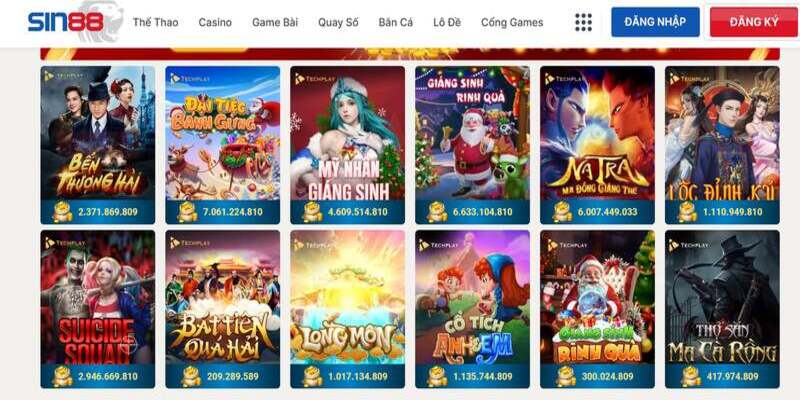Select the Đại Tiệc Bánh Gừng game tile
The image size is (800, 400).
coord(222,145)
